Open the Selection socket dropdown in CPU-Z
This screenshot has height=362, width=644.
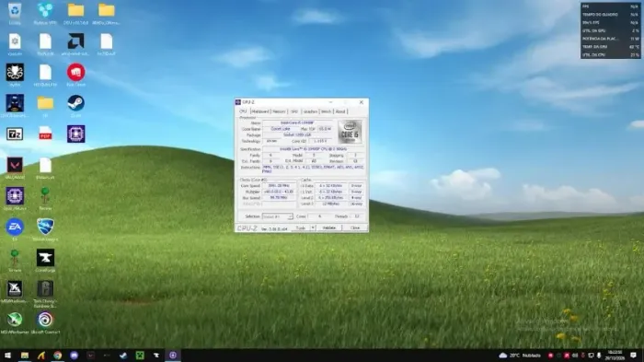click(278, 216)
